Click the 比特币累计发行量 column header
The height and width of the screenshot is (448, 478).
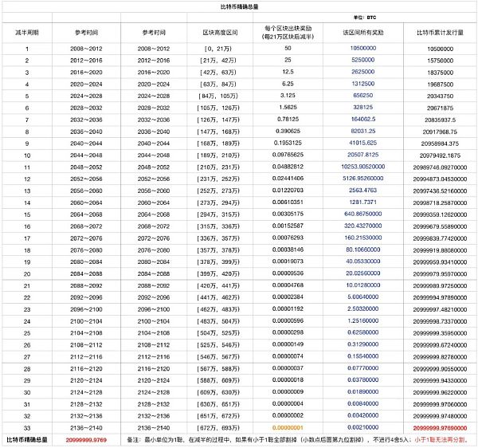coord(441,32)
